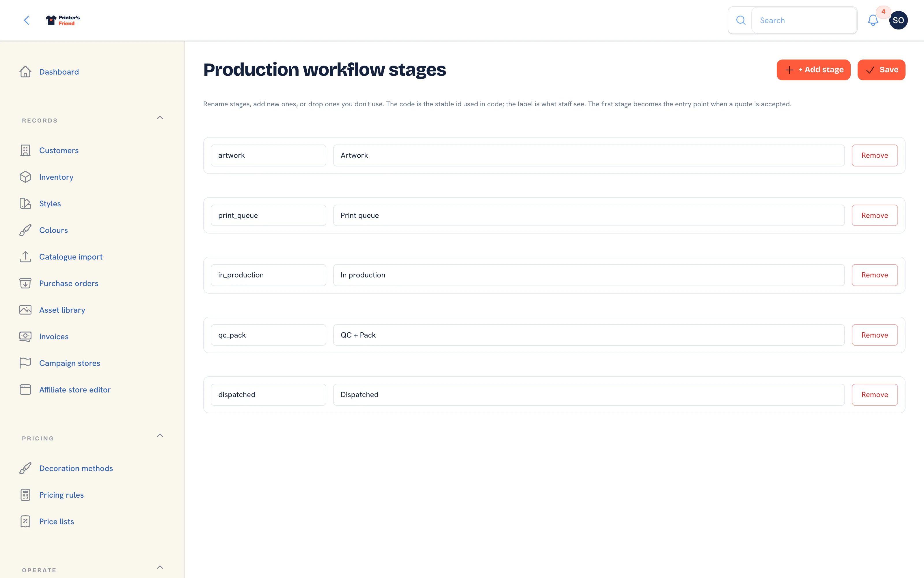The height and width of the screenshot is (578, 924).
Task: Click the Price lists receipt icon
Action: coord(26,521)
